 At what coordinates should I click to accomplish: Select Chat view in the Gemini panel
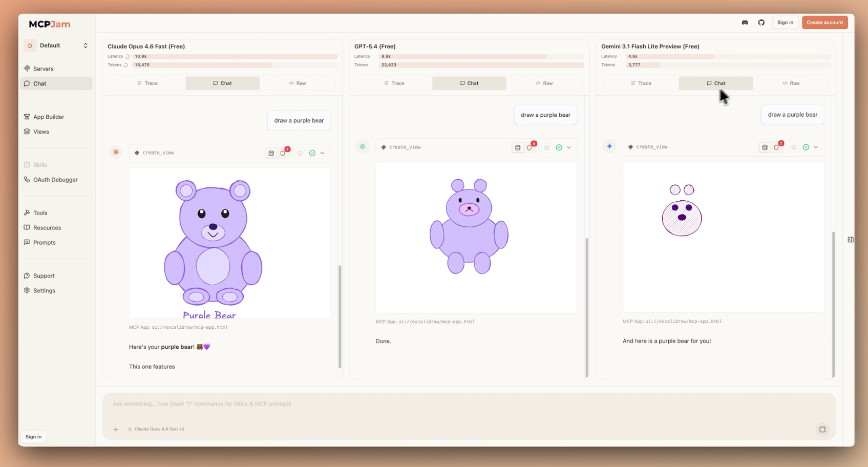715,83
